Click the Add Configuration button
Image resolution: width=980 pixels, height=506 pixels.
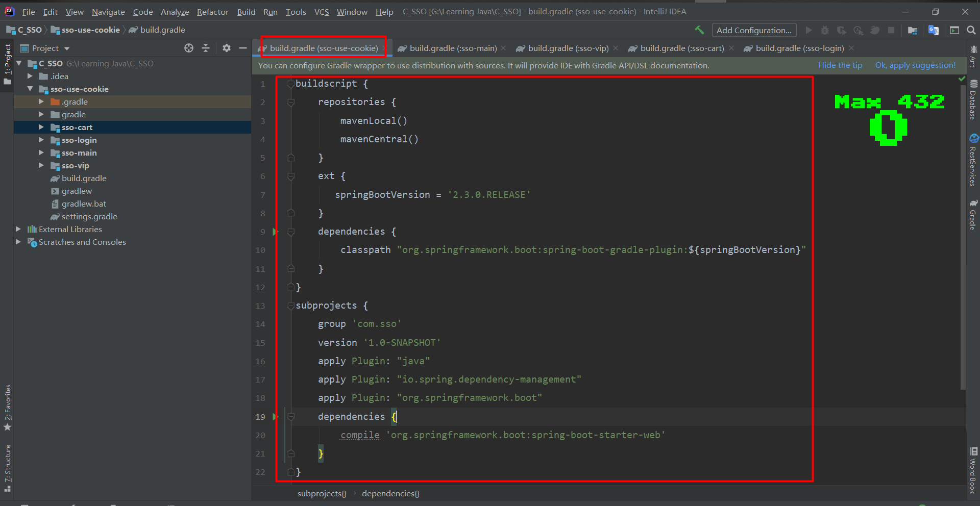[753, 30]
